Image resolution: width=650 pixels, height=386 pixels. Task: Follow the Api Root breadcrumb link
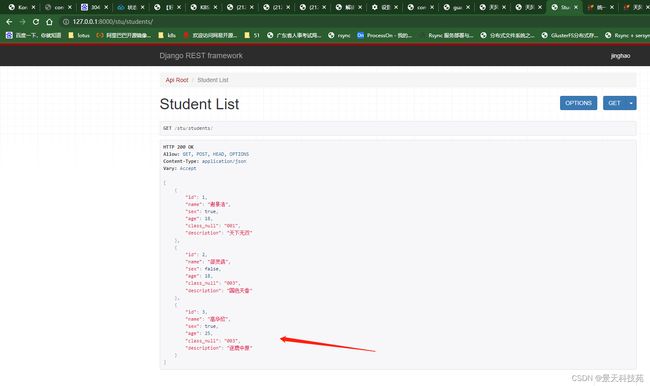tap(177, 80)
